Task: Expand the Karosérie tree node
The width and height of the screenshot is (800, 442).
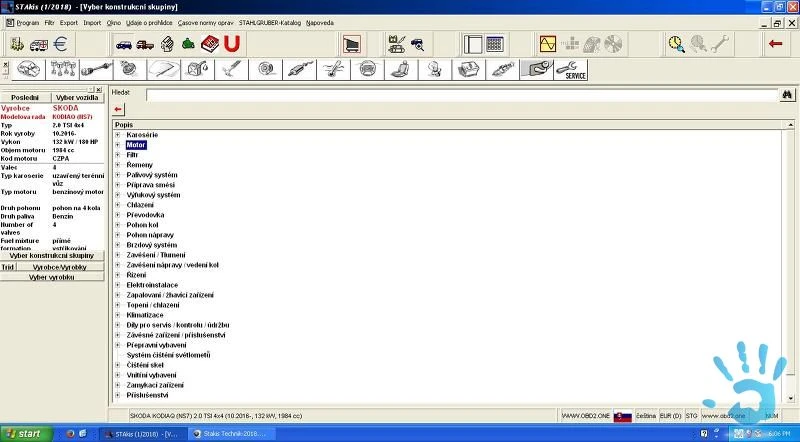Action: [x=118, y=135]
